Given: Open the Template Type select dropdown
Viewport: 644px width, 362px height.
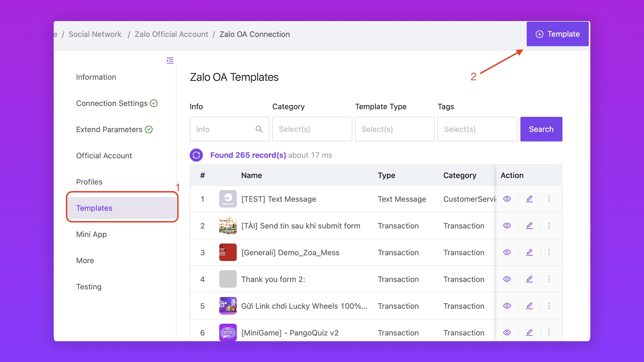Looking at the screenshot, I should click(394, 129).
